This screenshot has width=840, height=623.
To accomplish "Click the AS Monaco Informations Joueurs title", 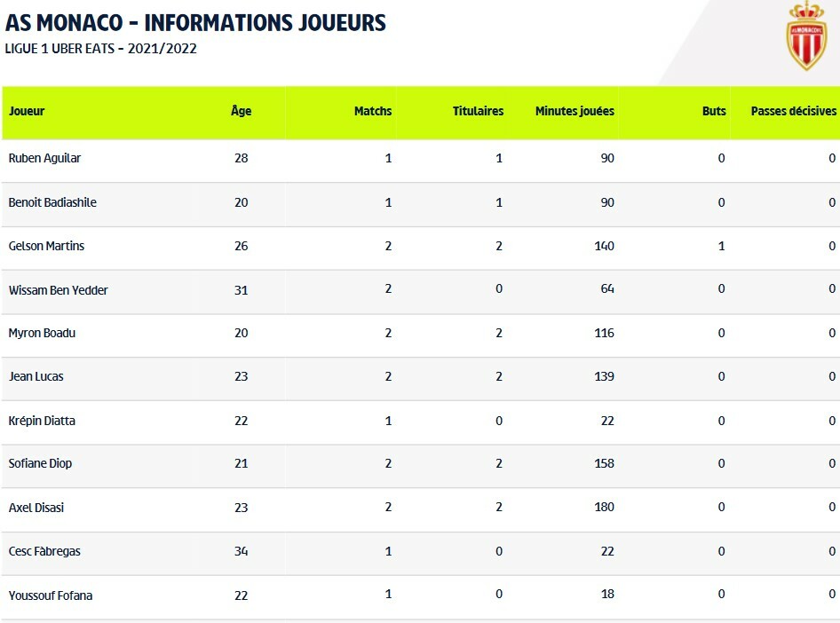I will tap(195, 22).
